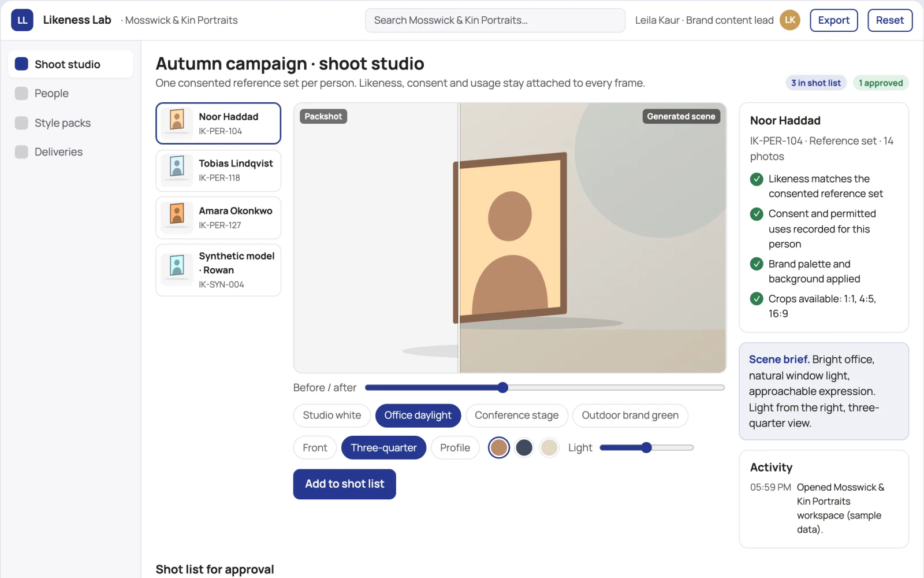Click the Generated scene label on preview
Image resolution: width=924 pixels, height=578 pixels.
tap(681, 116)
